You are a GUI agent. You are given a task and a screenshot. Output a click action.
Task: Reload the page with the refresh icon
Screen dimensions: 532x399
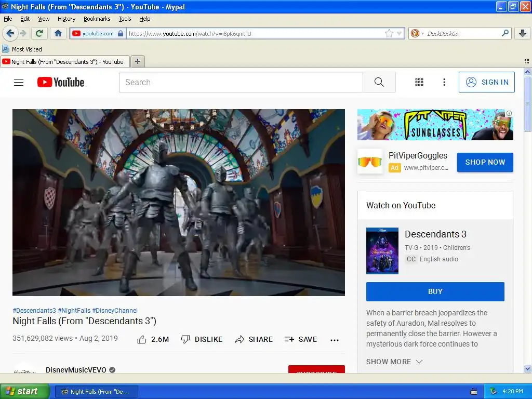click(x=39, y=33)
